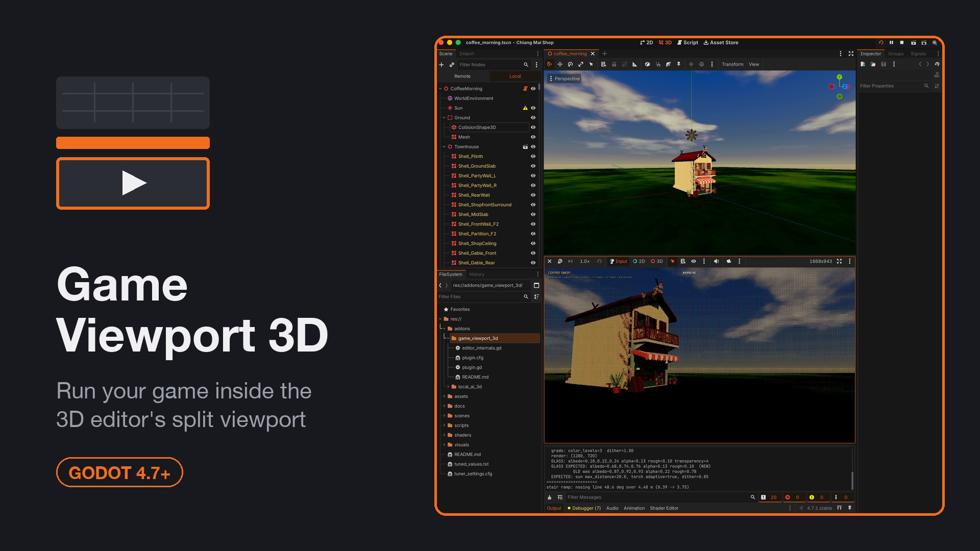980x551 pixels.
Task: Open the Shader Editor panel
Action: [664, 508]
